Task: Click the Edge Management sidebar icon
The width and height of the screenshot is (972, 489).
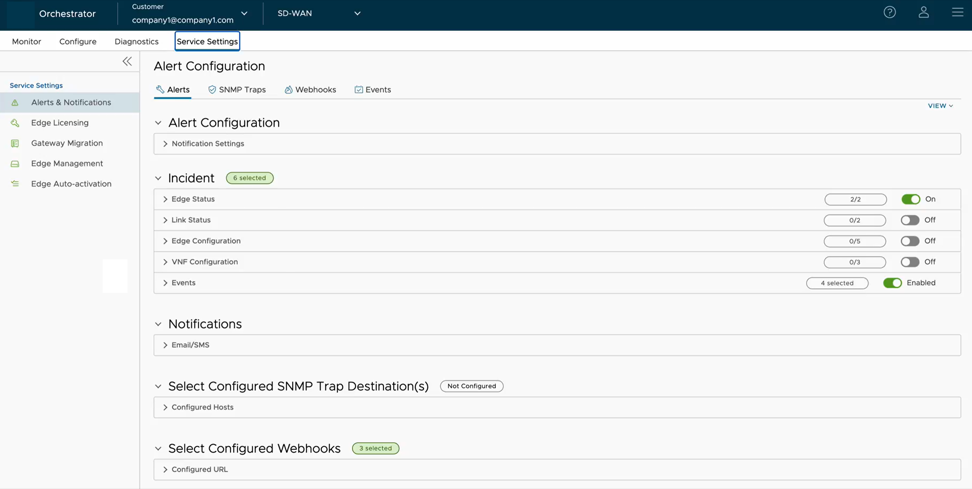Action: point(15,164)
